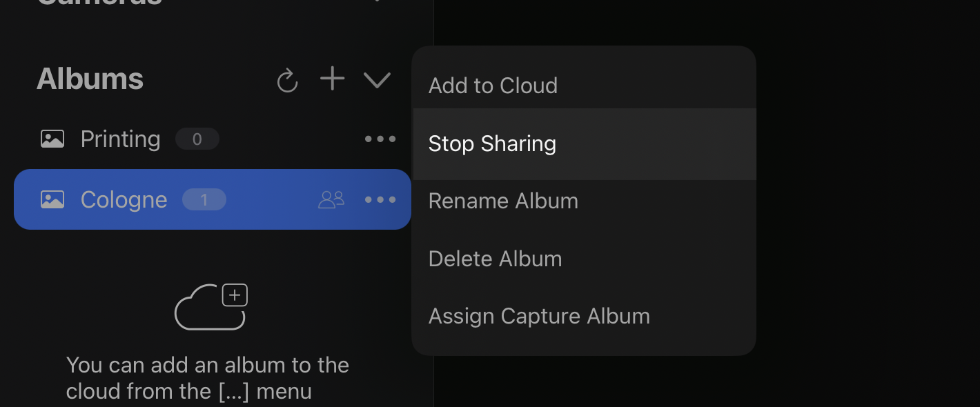Click the Cologne album count badge
Screen dimensions: 980x407
pyautogui.click(x=204, y=200)
